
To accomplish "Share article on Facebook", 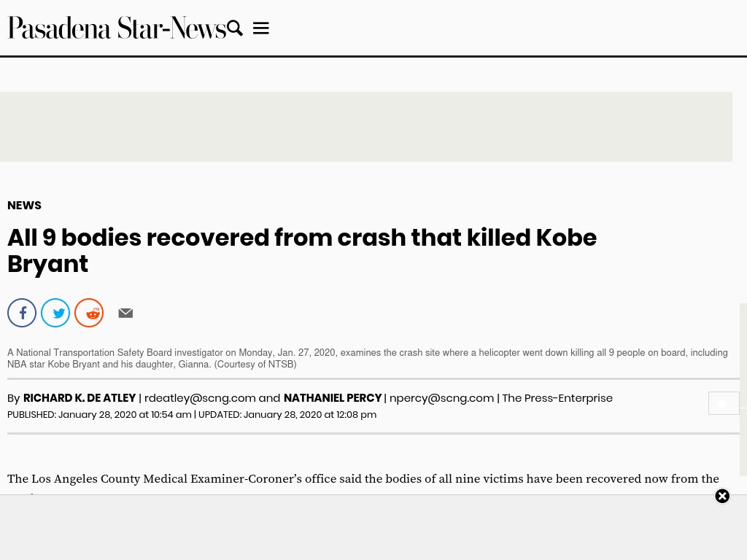I will [22, 313].
